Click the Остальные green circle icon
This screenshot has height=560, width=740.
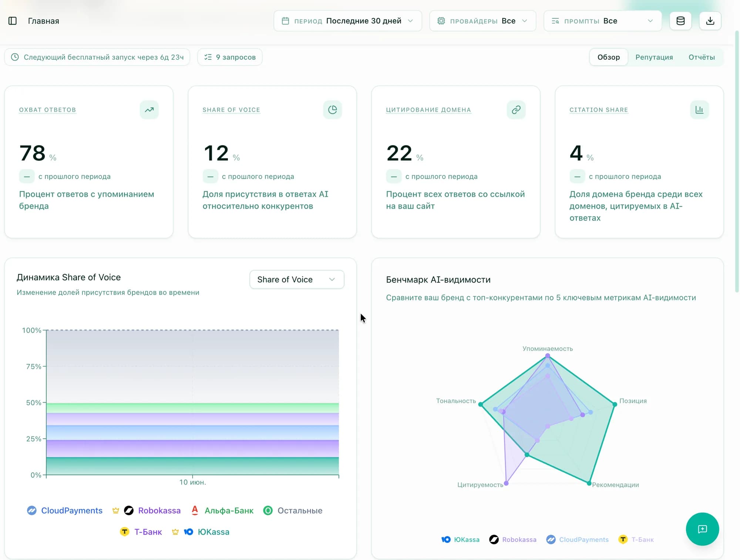[268, 510]
